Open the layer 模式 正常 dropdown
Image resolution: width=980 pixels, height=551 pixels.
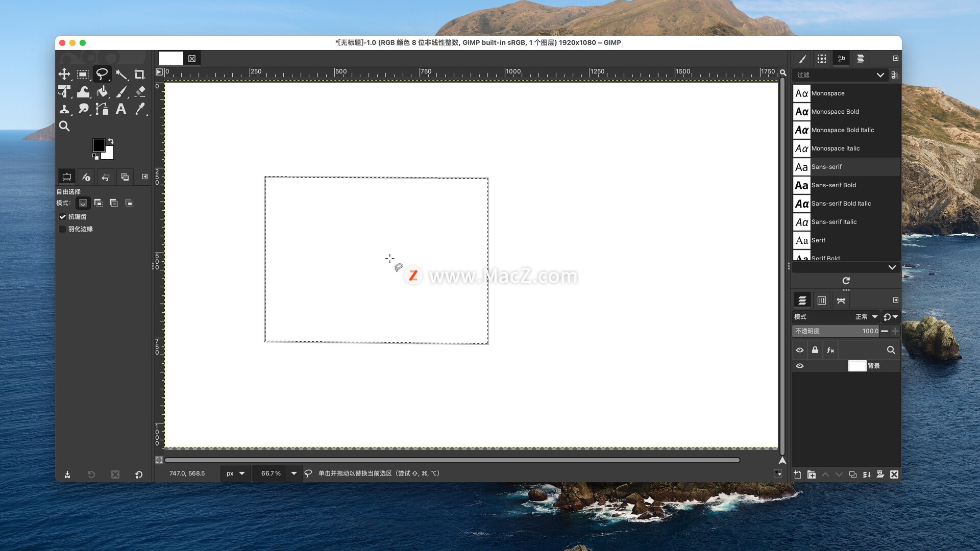coord(867,317)
